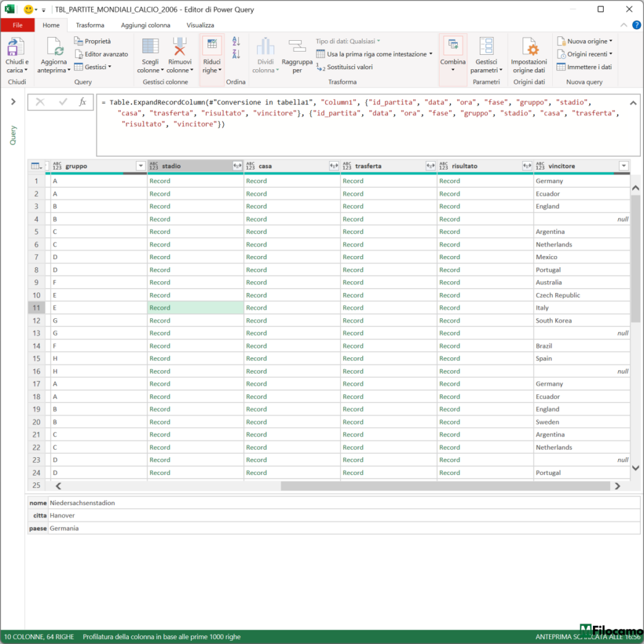Viewport: 644px width, 644px height.
Task: Select row 11 header
Action: point(36,308)
